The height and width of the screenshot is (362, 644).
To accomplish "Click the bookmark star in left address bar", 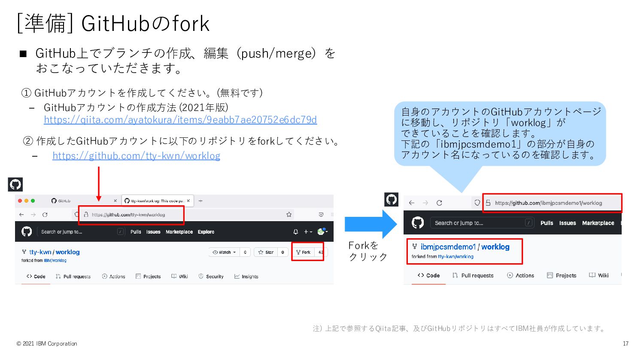I will [x=289, y=214].
